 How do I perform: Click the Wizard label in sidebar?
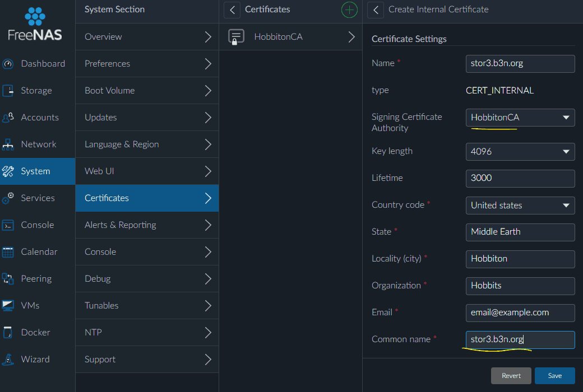pyautogui.click(x=35, y=360)
